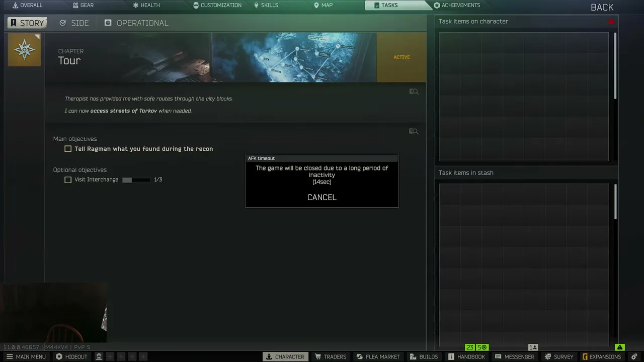The image size is (644, 362).
Task: Open the Achievements tab
Action: point(457,6)
